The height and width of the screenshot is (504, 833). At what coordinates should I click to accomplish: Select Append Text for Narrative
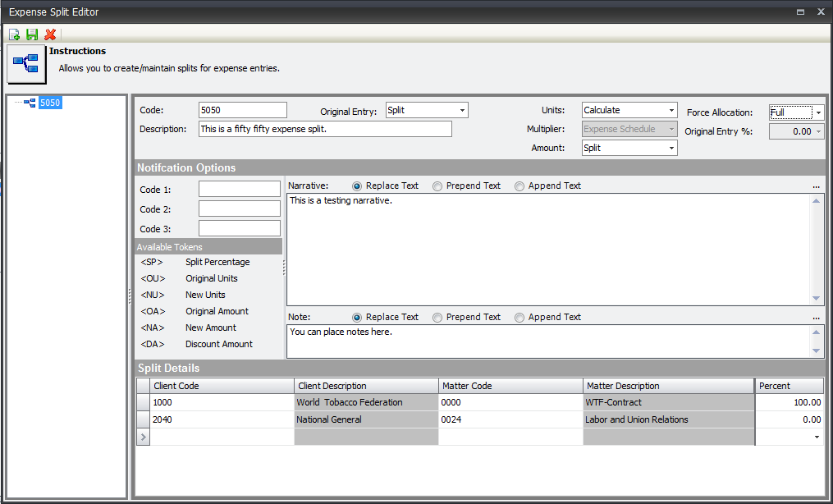(x=519, y=186)
